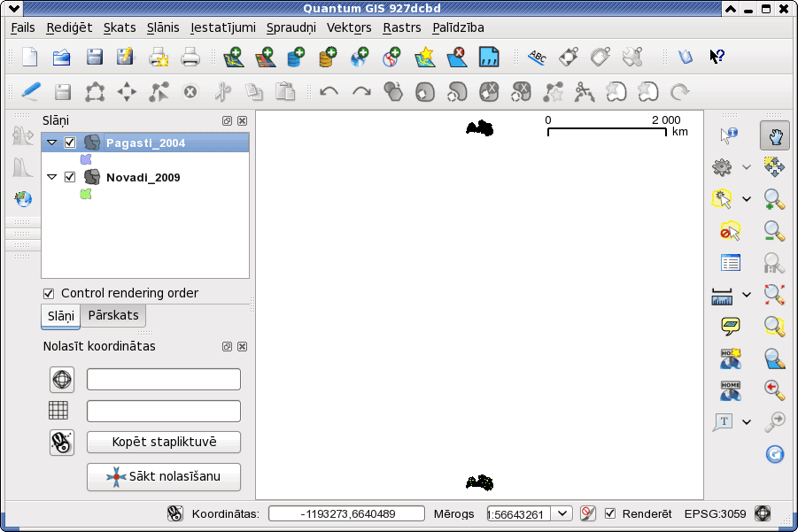Open EPSG:3059 project CRS status button
This screenshot has height=532, width=798.
click(x=763, y=513)
